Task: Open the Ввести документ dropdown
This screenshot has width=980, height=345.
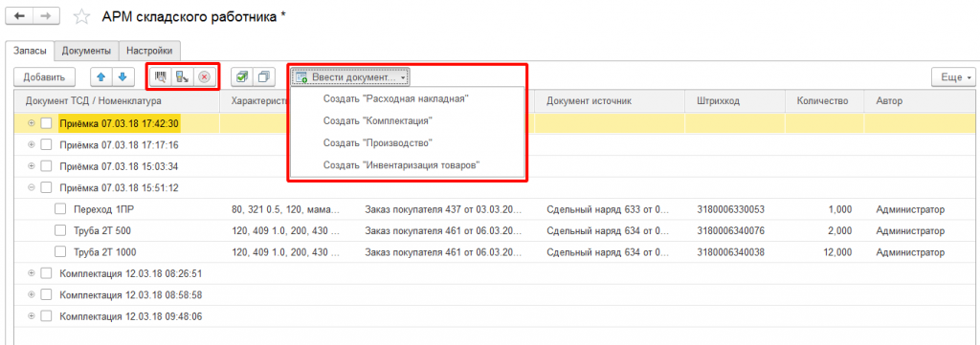Action: pos(350,77)
